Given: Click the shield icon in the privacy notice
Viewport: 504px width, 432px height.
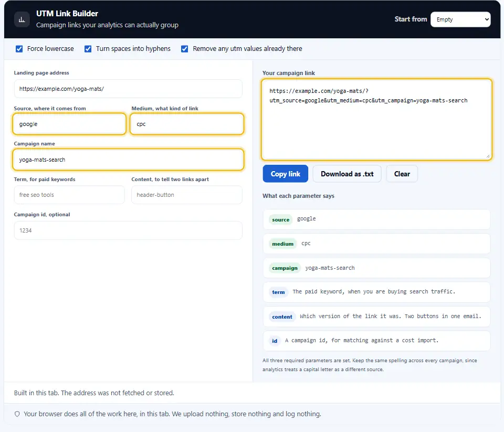Looking at the screenshot, I should [17, 414].
